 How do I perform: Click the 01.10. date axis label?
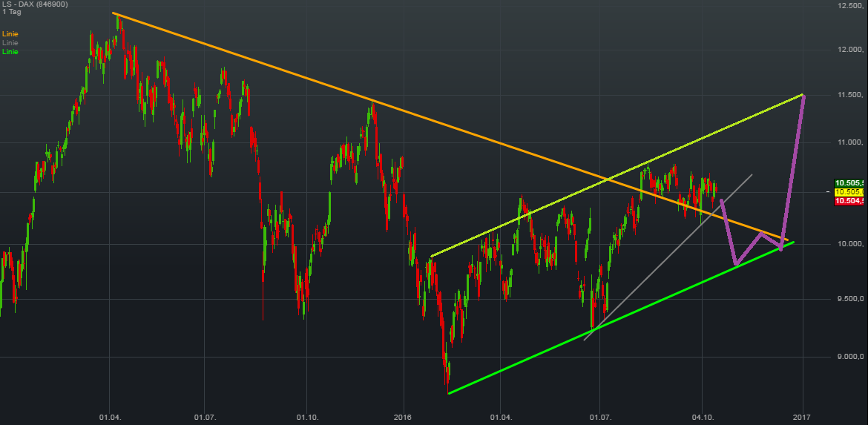pyautogui.click(x=306, y=416)
